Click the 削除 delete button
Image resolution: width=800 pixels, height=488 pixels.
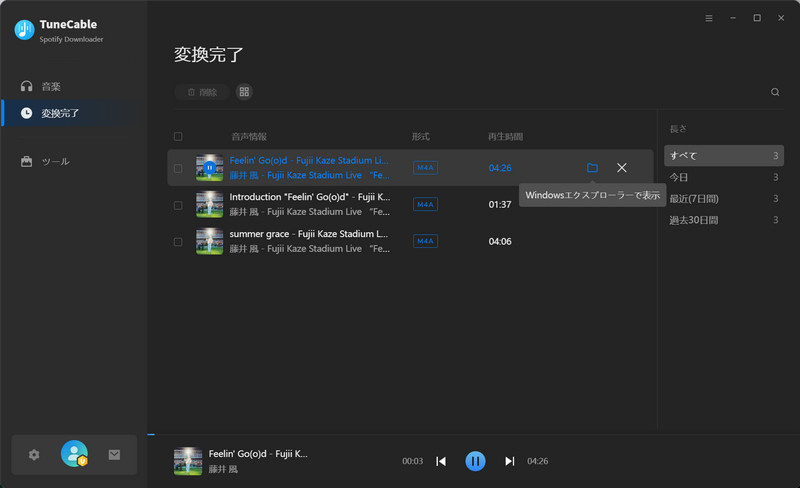coord(202,92)
